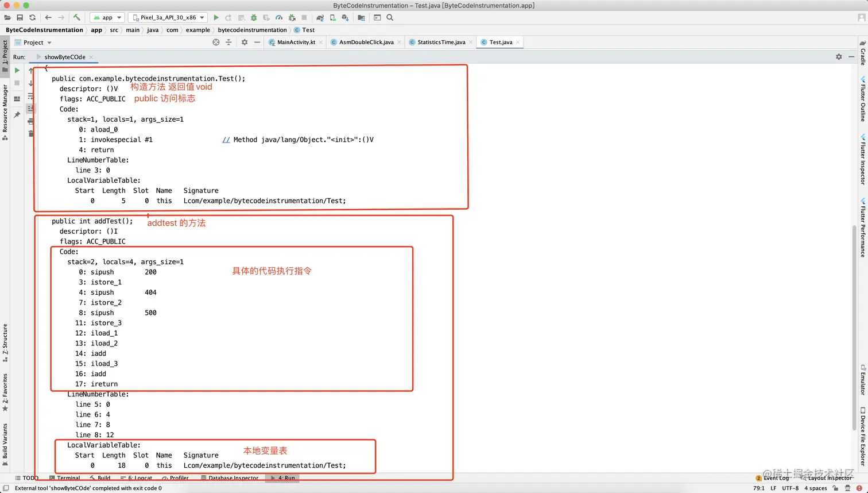Viewport: 868px width, 493px height.
Task: Pin the Run tab with pin icon
Action: click(x=17, y=115)
